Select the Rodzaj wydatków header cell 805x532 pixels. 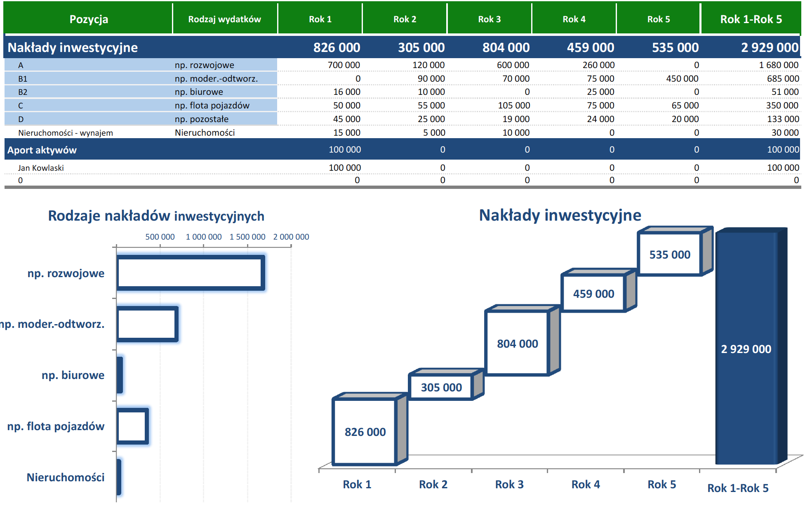pyautogui.click(x=225, y=19)
